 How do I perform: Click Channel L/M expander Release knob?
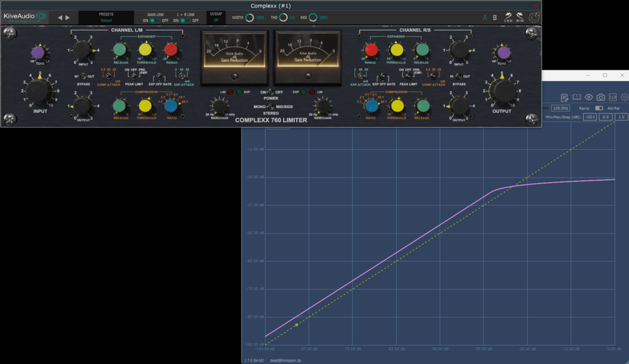tap(120, 50)
